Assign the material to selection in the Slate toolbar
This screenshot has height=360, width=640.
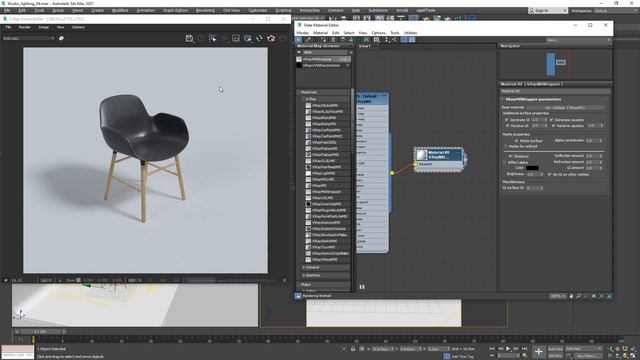tap(324, 40)
